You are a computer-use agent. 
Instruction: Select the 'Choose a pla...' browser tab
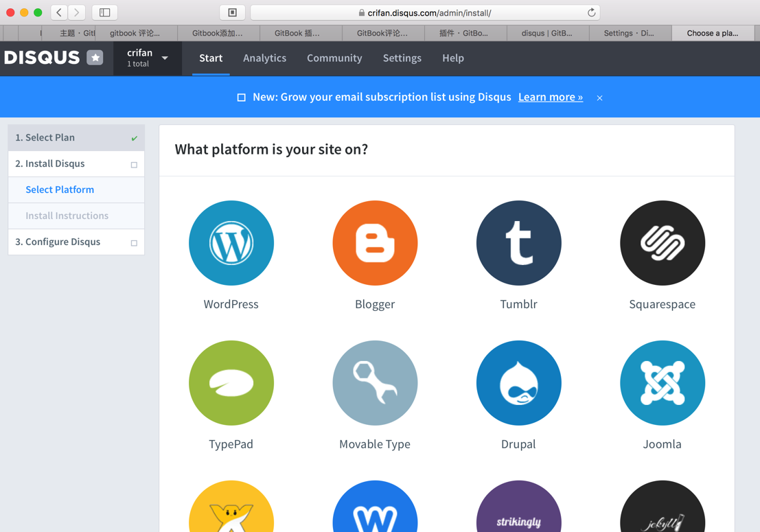713,33
